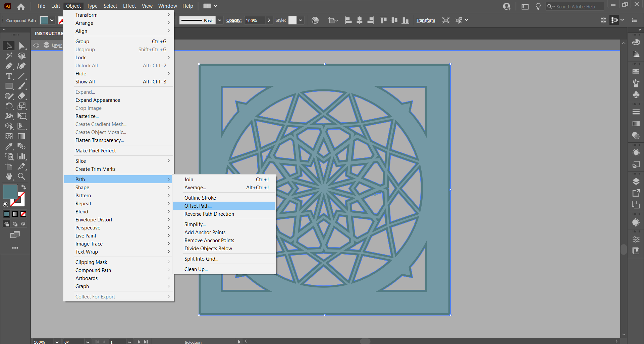The height and width of the screenshot is (344, 644).
Task: Click the Transform link in control bar
Action: 425,20
